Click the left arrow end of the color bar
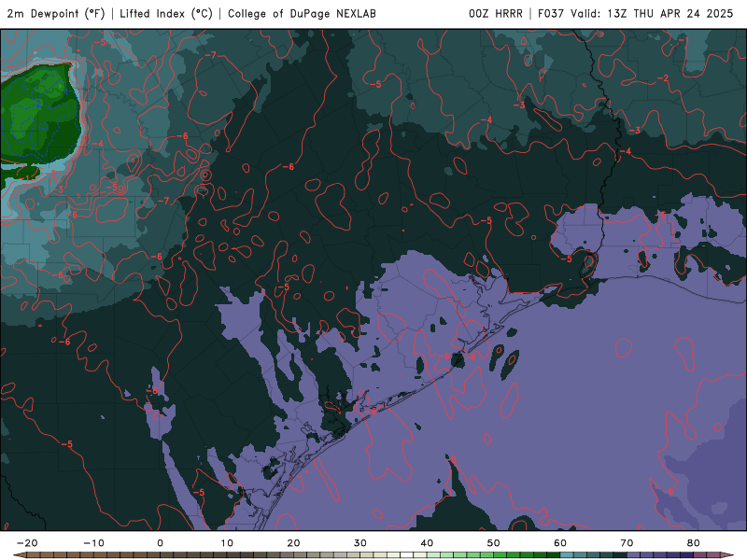Viewport: 747px width, 560px height. (x=19, y=555)
